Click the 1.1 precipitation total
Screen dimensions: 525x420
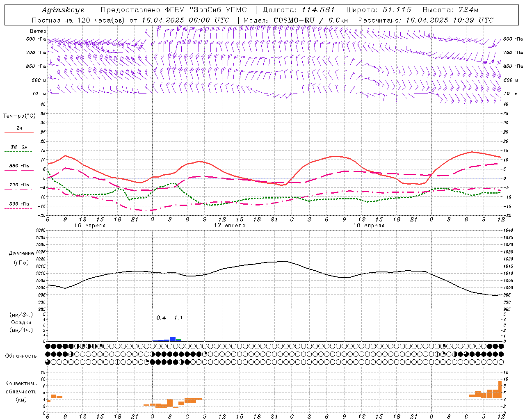pyautogui.click(x=178, y=317)
